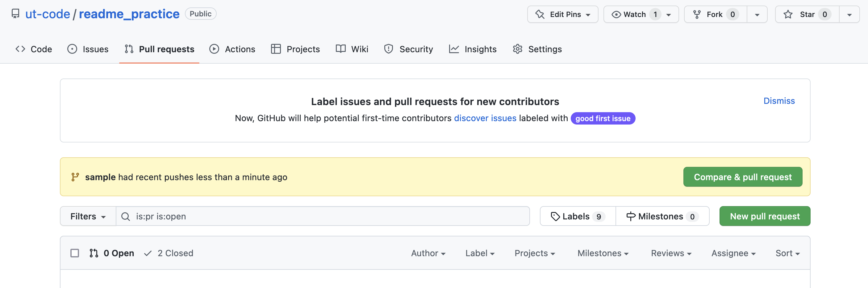Click the Projects table icon

pos(275,49)
